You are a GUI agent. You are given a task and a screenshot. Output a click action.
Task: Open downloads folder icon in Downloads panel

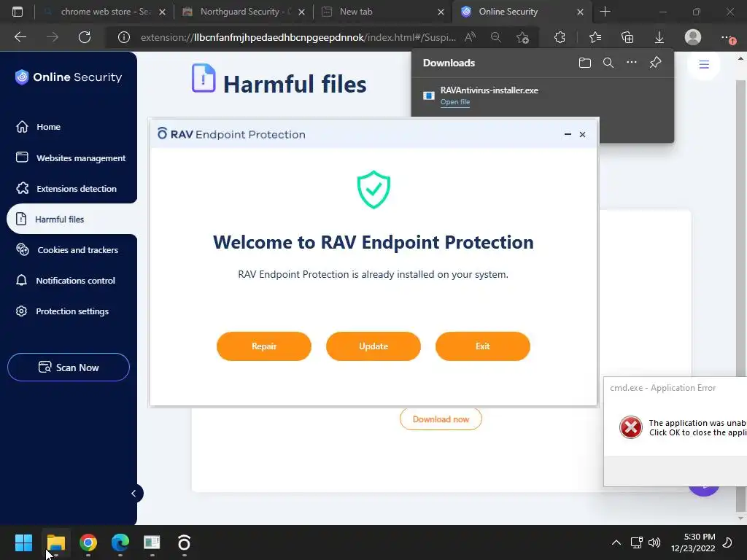click(584, 63)
